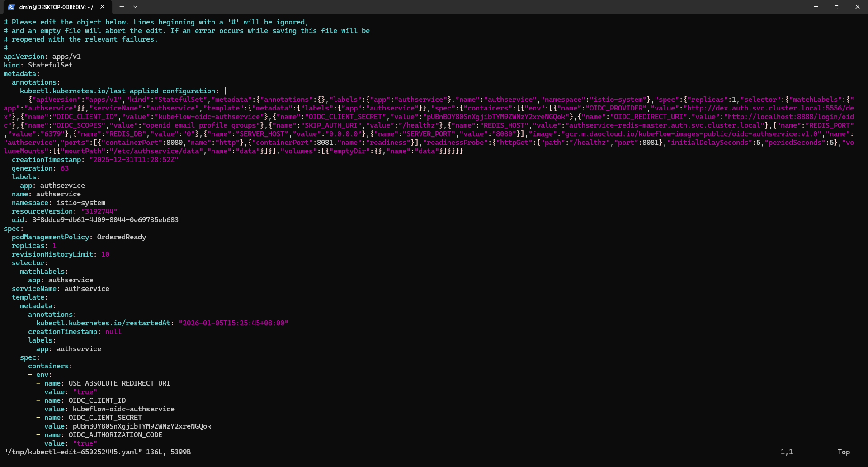Click the OIDC_AUTHORIZATION_CODE env name

(x=115, y=435)
